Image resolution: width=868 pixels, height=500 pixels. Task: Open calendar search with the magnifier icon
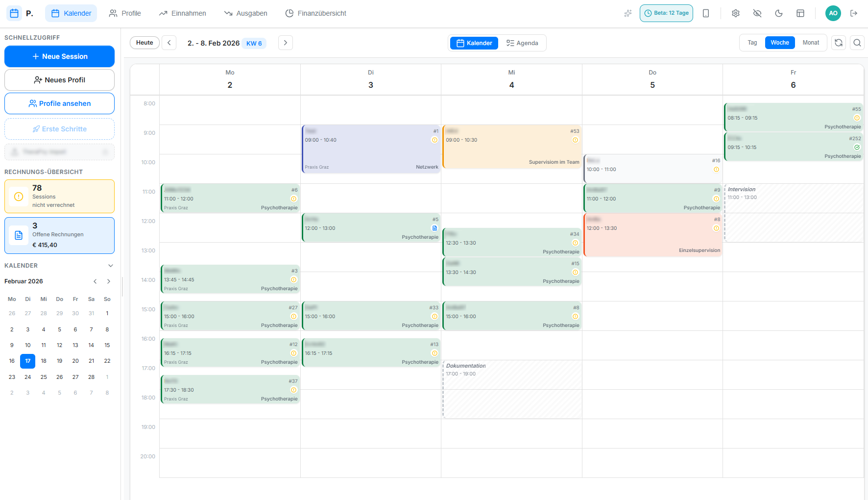tap(857, 43)
